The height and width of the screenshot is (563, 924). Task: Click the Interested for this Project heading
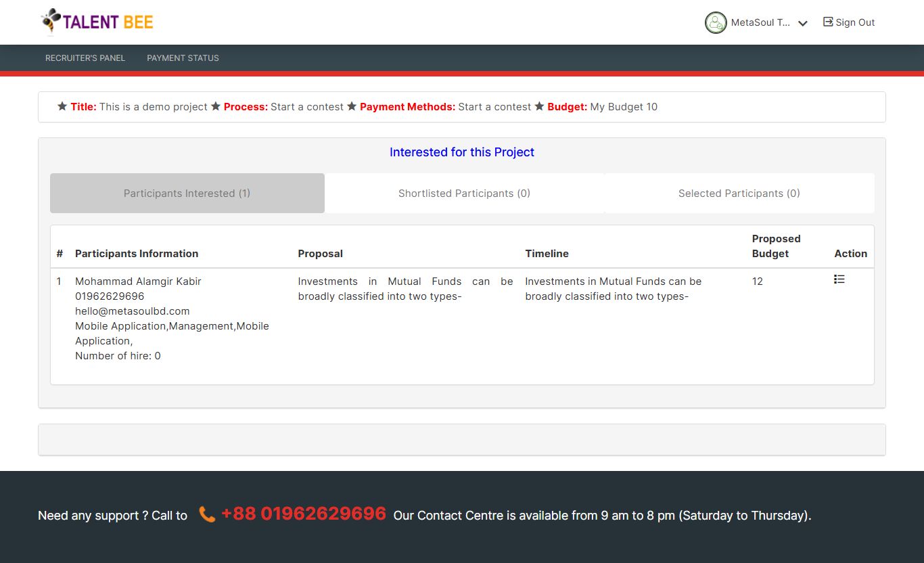coord(461,152)
